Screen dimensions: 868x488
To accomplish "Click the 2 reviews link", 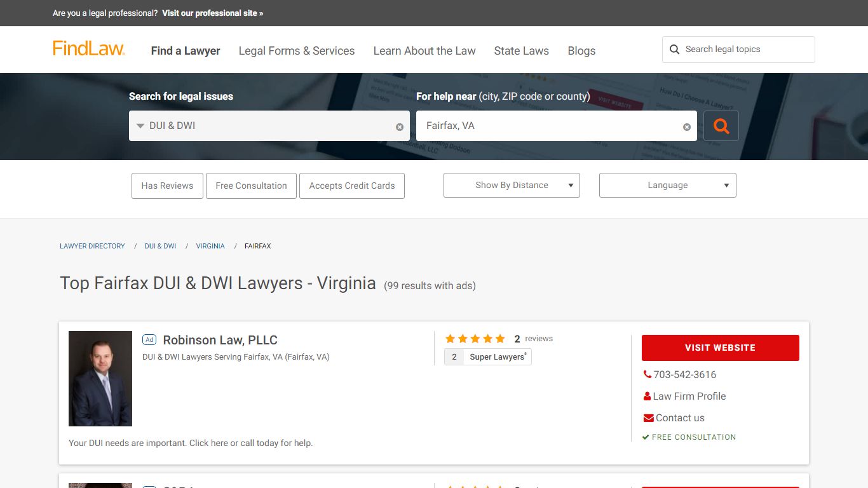I will [x=534, y=339].
